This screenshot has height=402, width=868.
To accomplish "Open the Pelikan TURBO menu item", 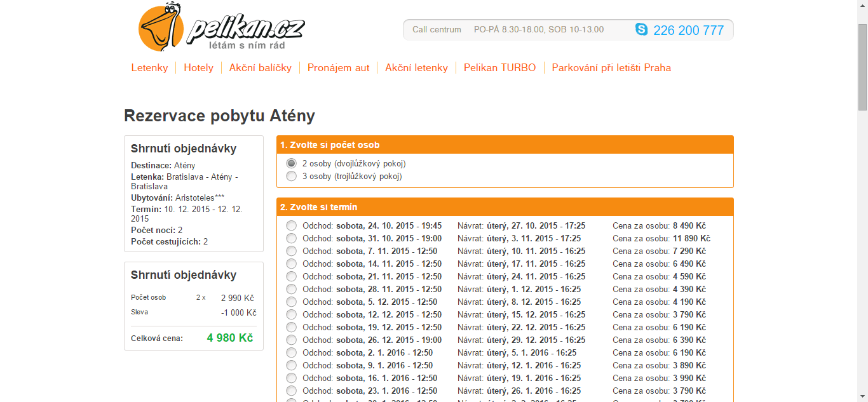I will [x=500, y=67].
